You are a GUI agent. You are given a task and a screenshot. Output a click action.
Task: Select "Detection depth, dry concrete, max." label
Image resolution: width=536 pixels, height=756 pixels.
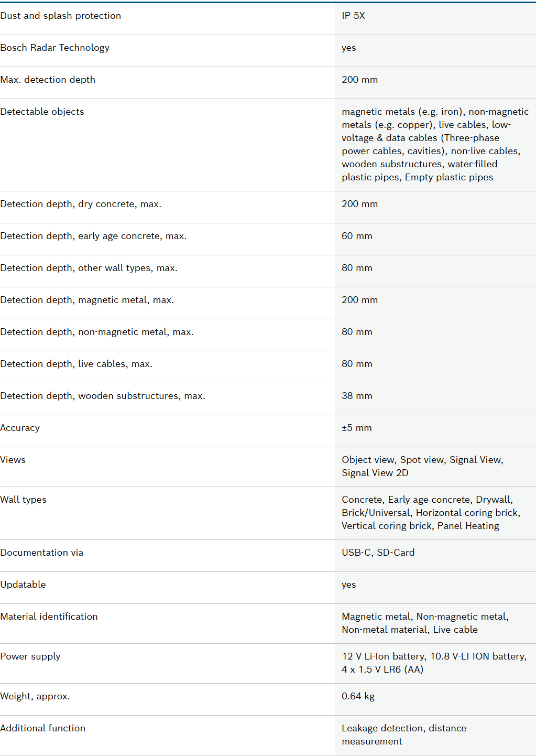81,204
